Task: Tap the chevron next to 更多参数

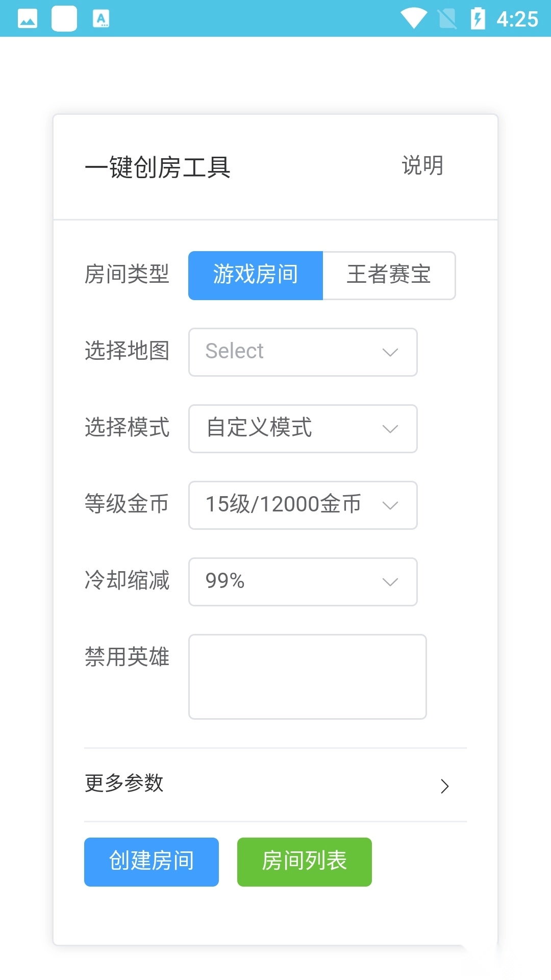Action: coord(445,786)
